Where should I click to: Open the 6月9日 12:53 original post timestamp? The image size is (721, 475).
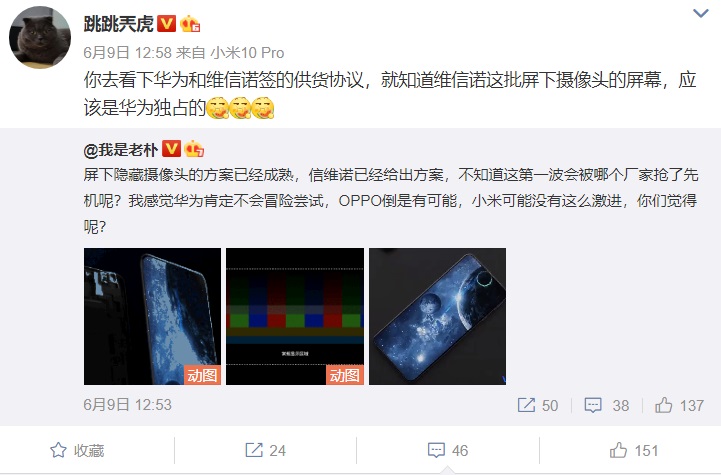pos(127,405)
